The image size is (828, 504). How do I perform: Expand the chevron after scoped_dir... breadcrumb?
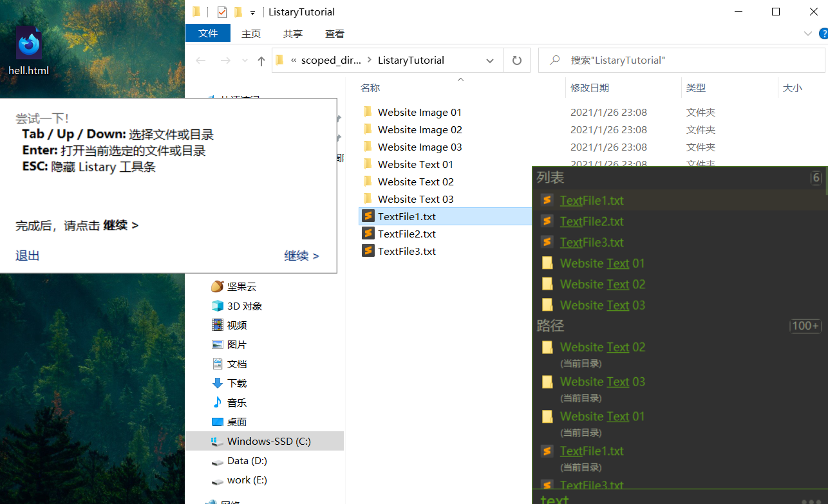pyautogui.click(x=370, y=60)
